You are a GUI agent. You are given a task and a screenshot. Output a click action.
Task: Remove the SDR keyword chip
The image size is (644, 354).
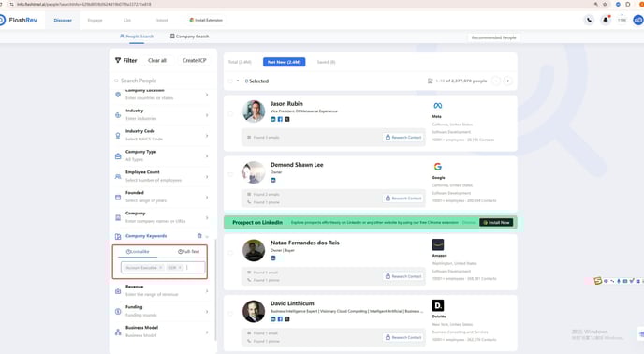pos(180,267)
